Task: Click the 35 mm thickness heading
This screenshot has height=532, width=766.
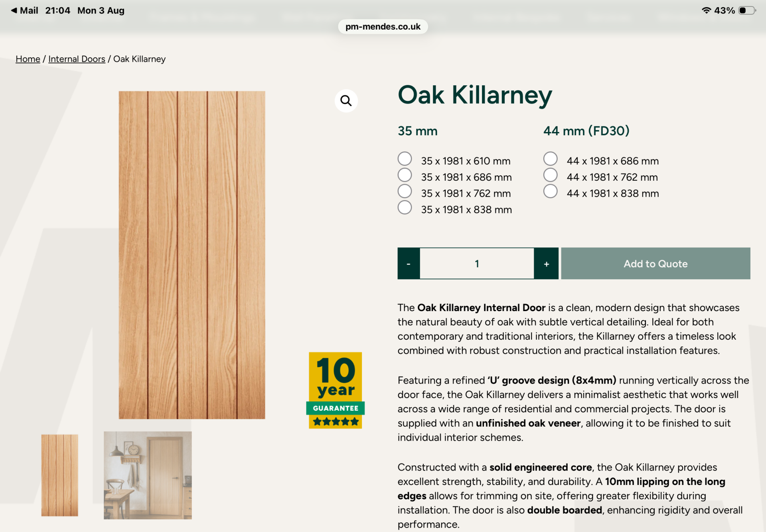Action: click(417, 131)
